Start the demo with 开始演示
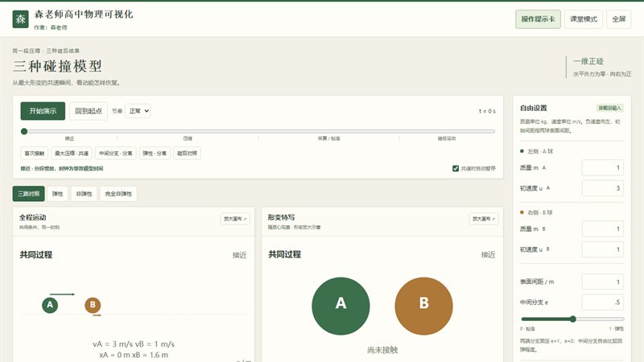644x362 pixels. click(43, 111)
